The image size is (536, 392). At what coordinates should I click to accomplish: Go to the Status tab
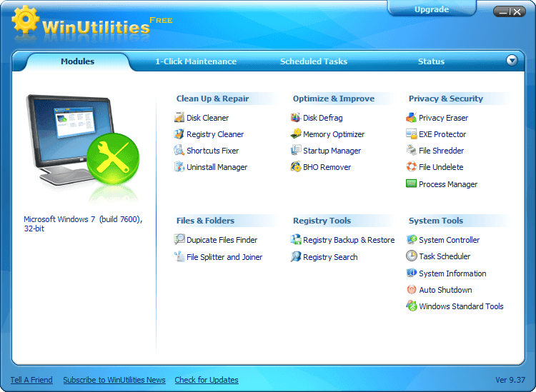point(431,61)
